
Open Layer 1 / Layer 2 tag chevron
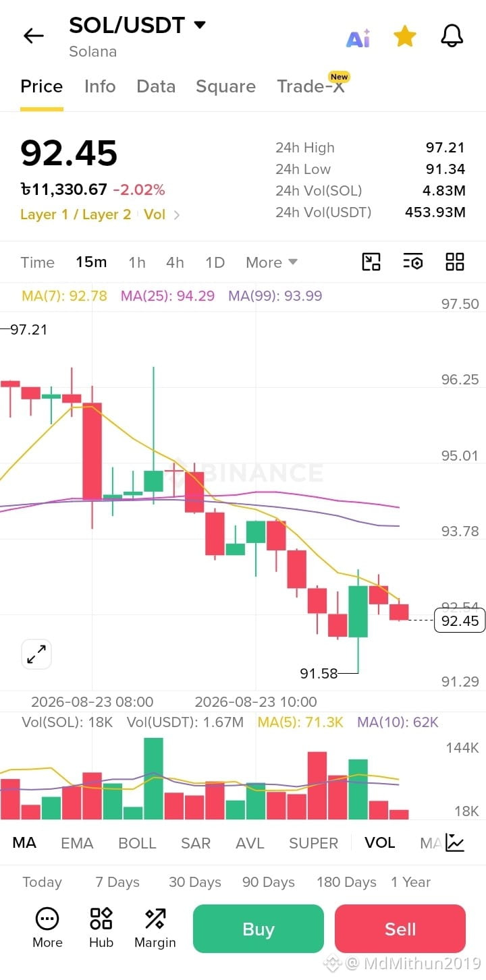pyautogui.click(x=177, y=215)
